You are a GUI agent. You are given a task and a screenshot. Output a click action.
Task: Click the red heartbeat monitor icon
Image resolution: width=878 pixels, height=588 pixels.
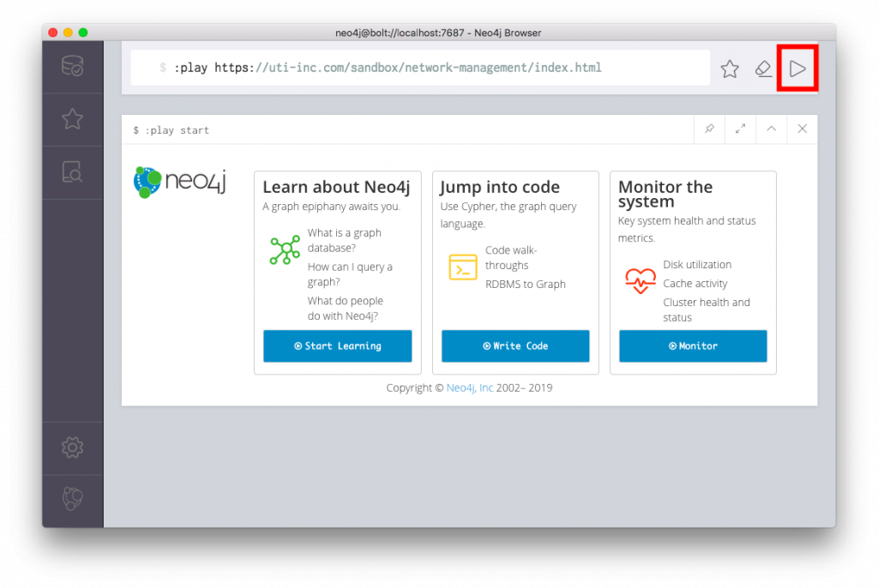coord(640,281)
